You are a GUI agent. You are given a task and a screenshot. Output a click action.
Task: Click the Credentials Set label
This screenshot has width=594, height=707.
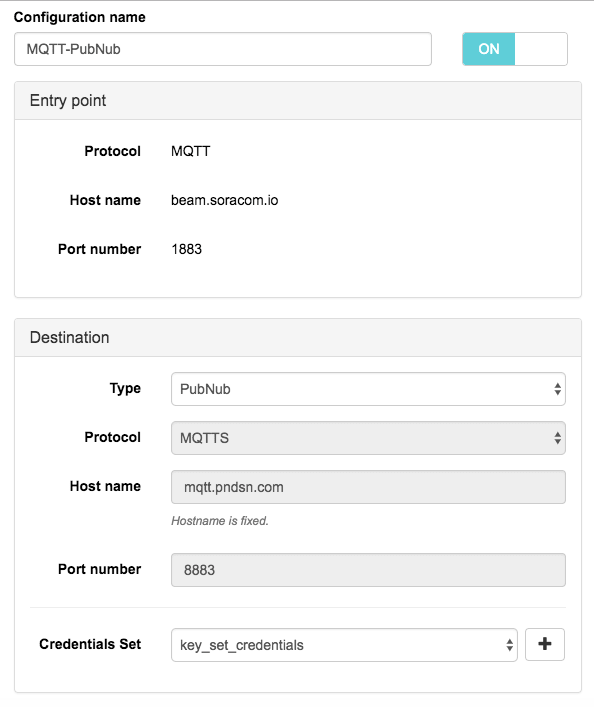(x=90, y=644)
